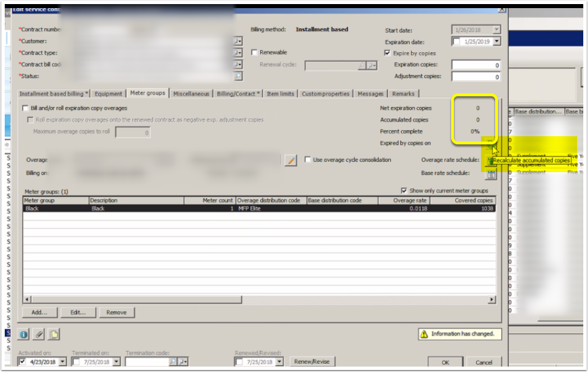Click the Overage distribution code column header
The height and width of the screenshot is (372, 588).
272,201
